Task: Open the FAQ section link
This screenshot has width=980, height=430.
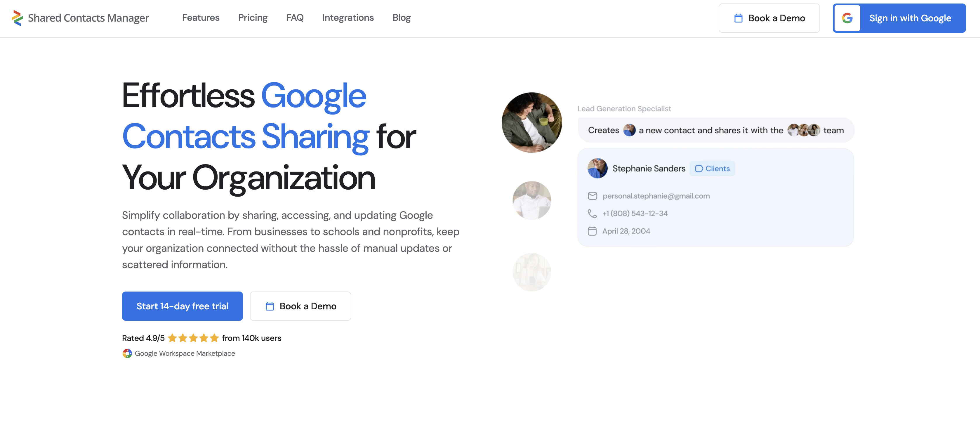Action: point(294,18)
